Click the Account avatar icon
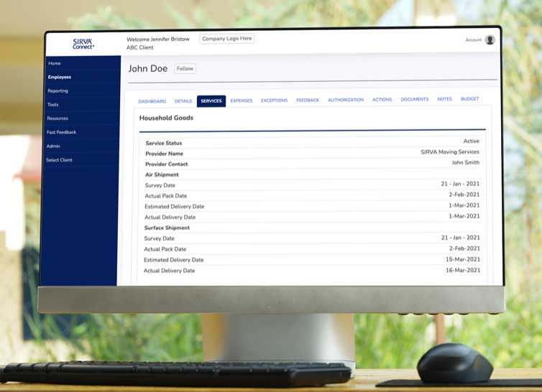 pyautogui.click(x=490, y=40)
